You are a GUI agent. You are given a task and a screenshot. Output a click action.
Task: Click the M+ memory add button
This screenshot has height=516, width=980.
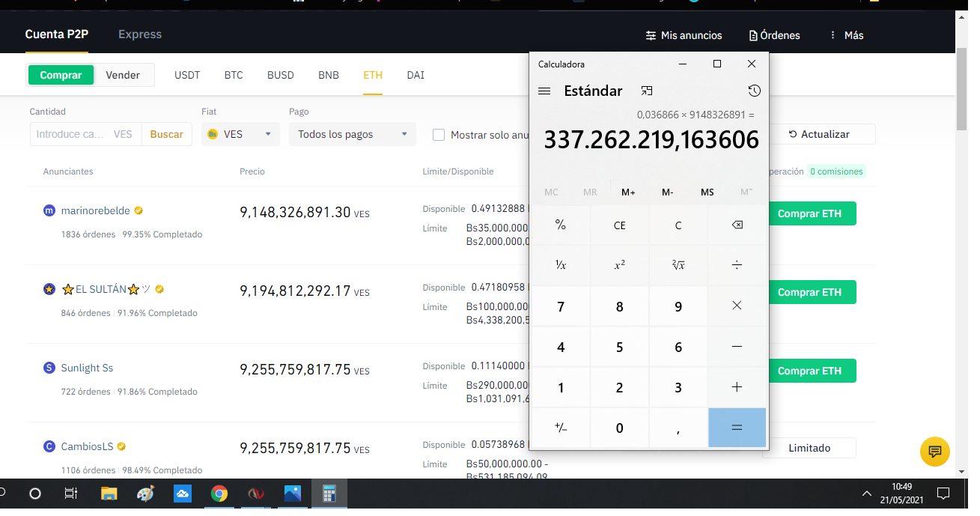[628, 192]
